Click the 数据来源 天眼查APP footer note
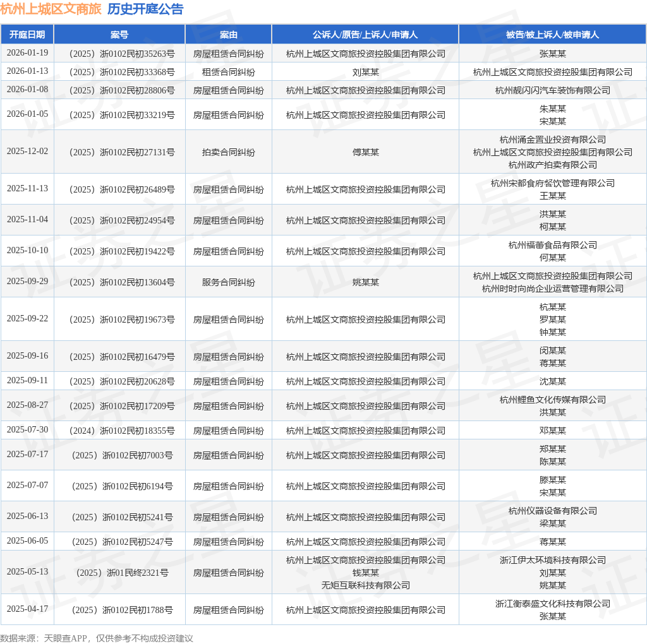The width and height of the screenshot is (647, 644). coord(97,638)
